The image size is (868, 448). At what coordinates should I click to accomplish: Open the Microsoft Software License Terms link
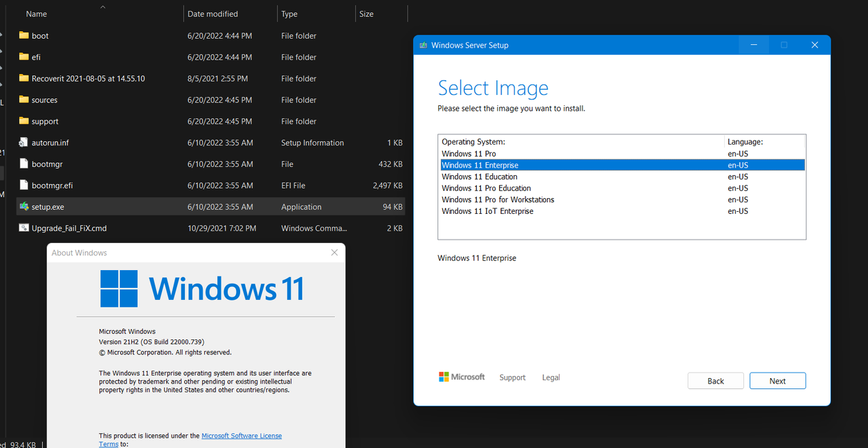pyautogui.click(x=242, y=436)
